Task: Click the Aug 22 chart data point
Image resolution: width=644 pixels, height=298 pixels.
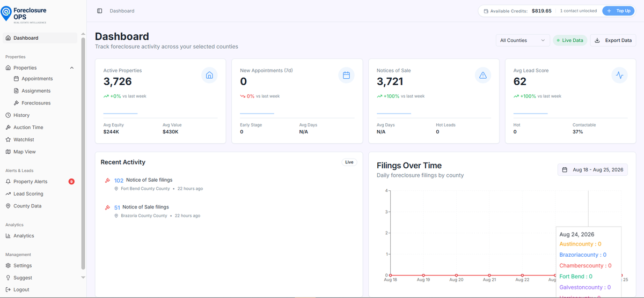Action: (x=522, y=275)
